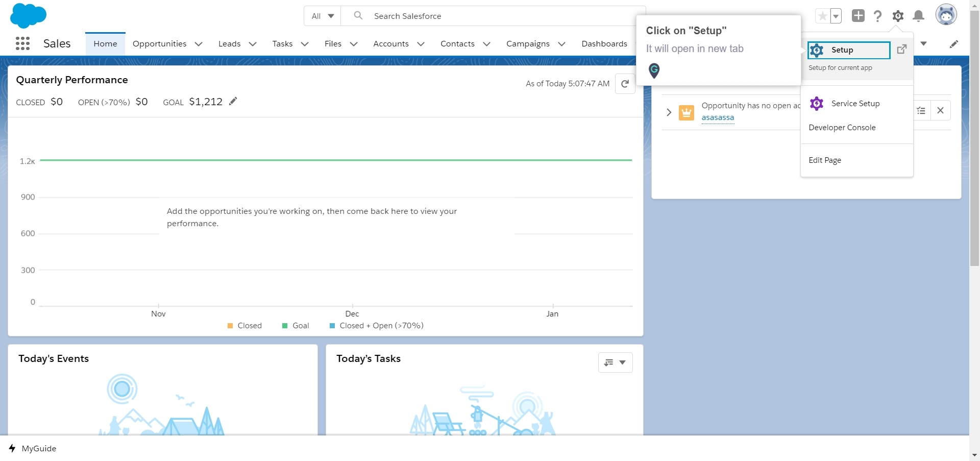This screenshot has height=461, width=980.
Task: Choose Edit Page in the menu
Action: tap(825, 160)
